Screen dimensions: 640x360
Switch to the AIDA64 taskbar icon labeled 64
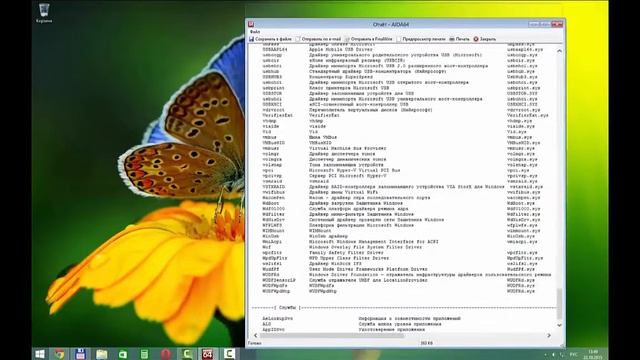[207, 354]
